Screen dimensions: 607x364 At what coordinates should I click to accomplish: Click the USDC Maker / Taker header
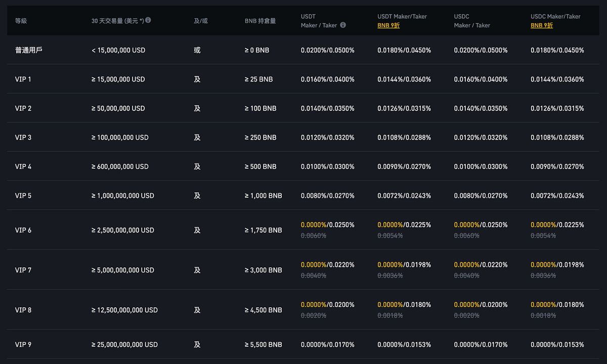472,21
